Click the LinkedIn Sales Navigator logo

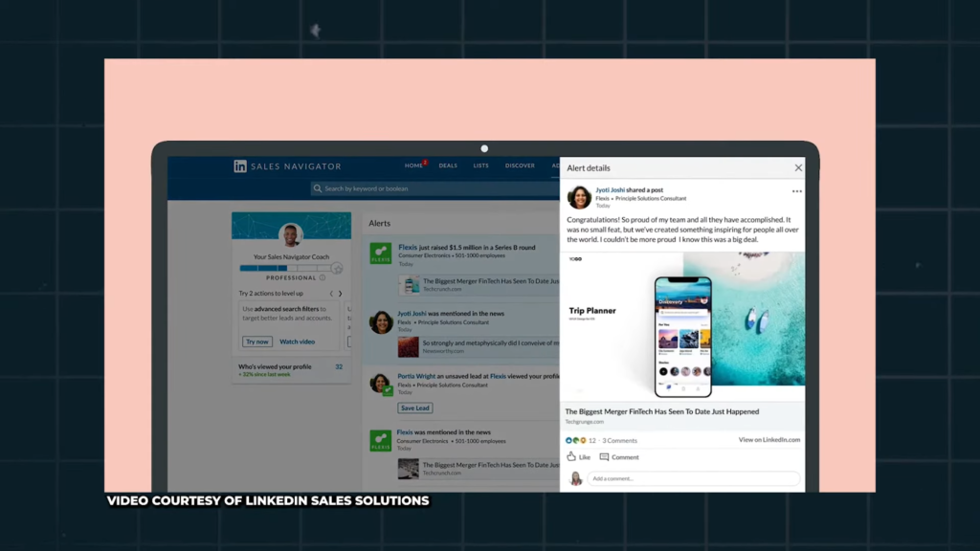coord(240,166)
